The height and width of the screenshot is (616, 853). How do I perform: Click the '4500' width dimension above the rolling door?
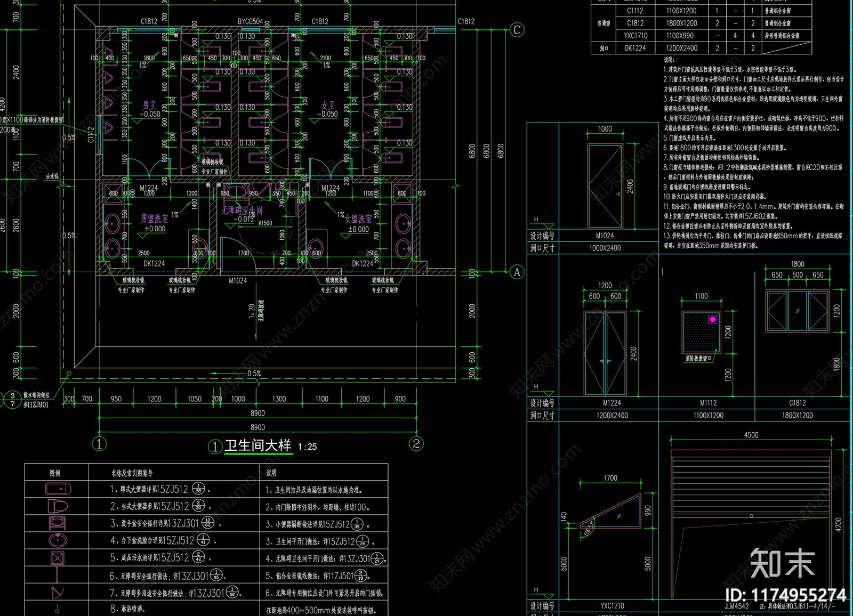click(751, 435)
